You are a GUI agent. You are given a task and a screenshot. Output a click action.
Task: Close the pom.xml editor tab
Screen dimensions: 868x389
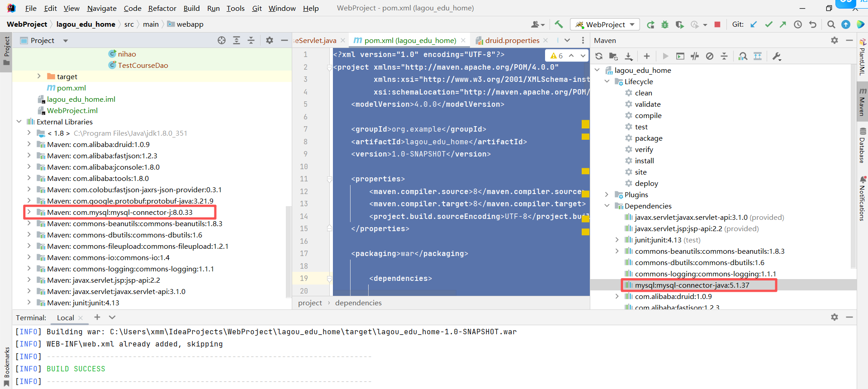tap(463, 40)
